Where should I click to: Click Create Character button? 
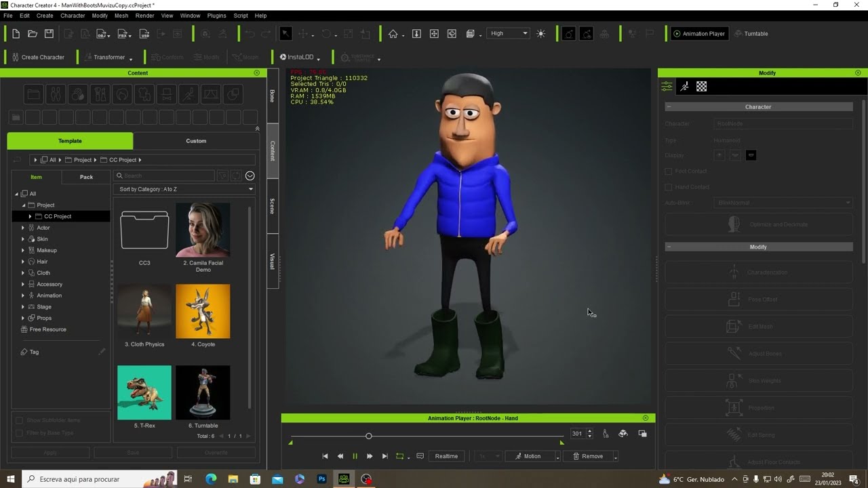click(37, 58)
